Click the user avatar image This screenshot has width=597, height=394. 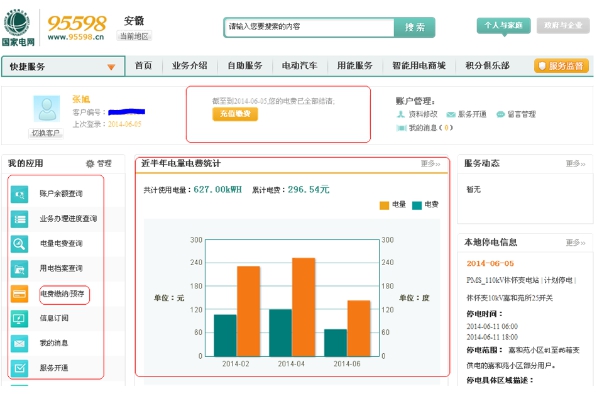(x=46, y=108)
